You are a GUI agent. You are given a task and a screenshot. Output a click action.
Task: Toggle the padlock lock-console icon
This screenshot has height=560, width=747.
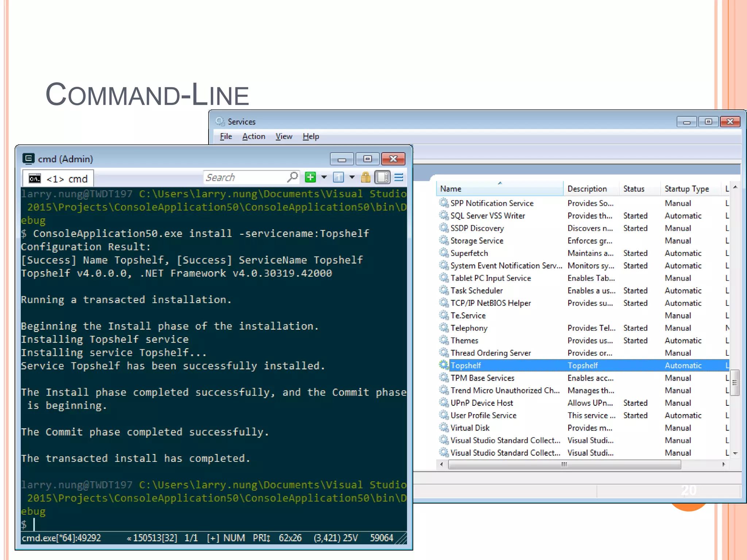click(365, 177)
